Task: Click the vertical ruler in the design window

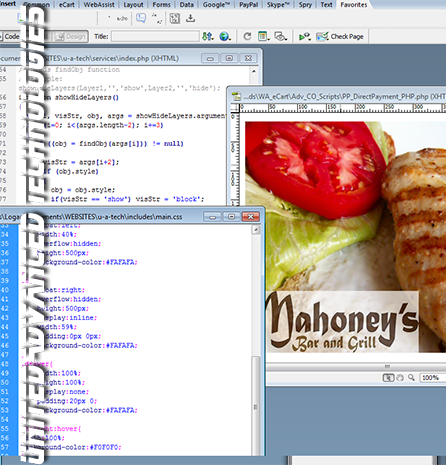Action: tap(234, 159)
